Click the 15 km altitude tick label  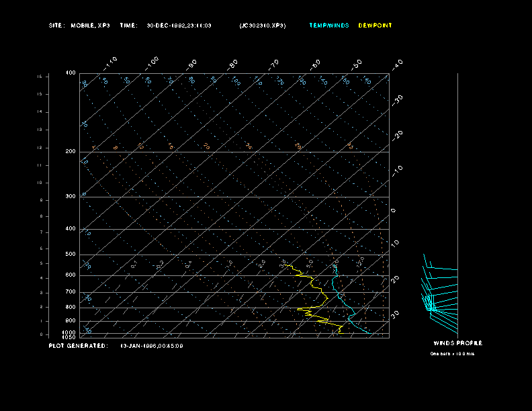(x=40, y=77)
